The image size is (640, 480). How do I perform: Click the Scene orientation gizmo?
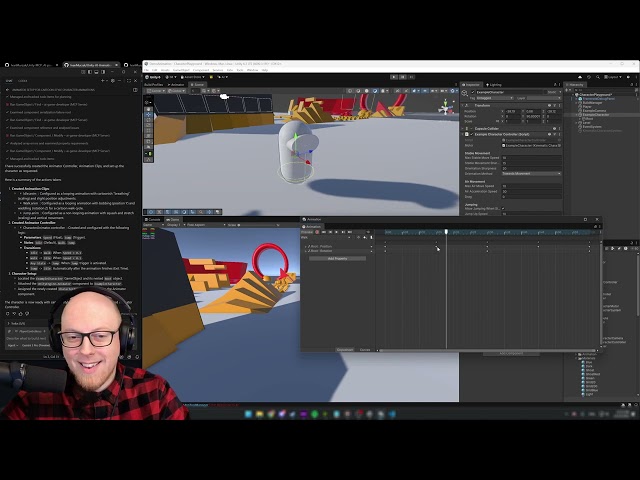(445, 108)
